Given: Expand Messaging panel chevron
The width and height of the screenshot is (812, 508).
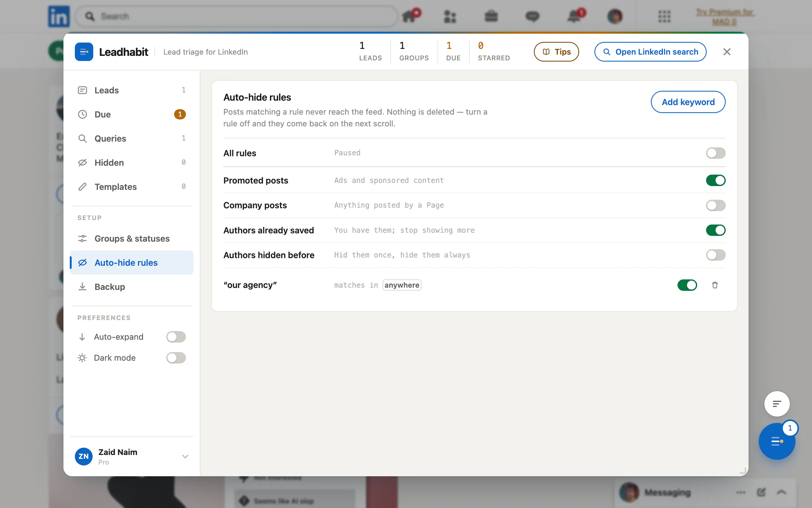Looking at the screenshot, I should (x=782, y=492).
